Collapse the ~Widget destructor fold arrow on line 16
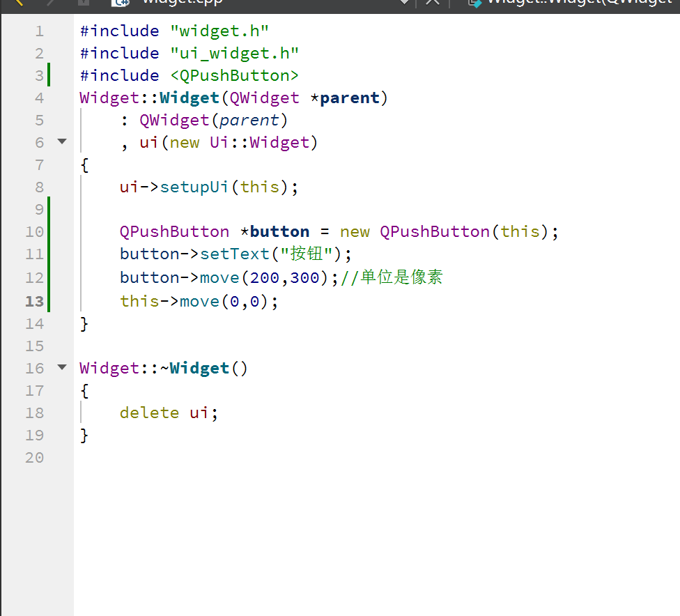The image size is (680, 616). (x=62, y=367)
